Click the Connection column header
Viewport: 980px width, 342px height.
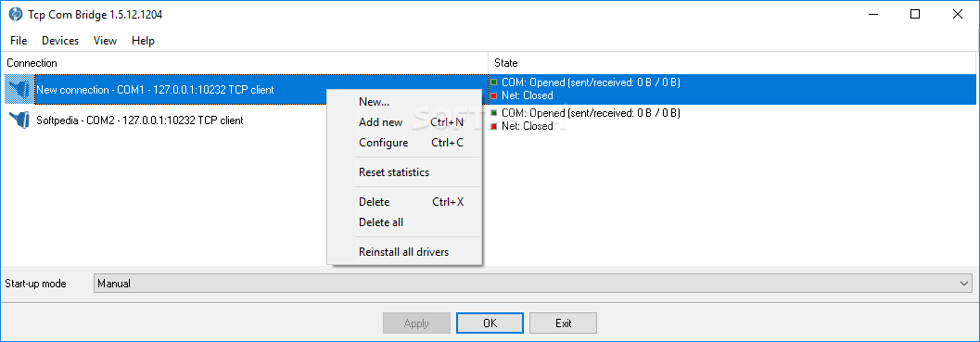245,62
